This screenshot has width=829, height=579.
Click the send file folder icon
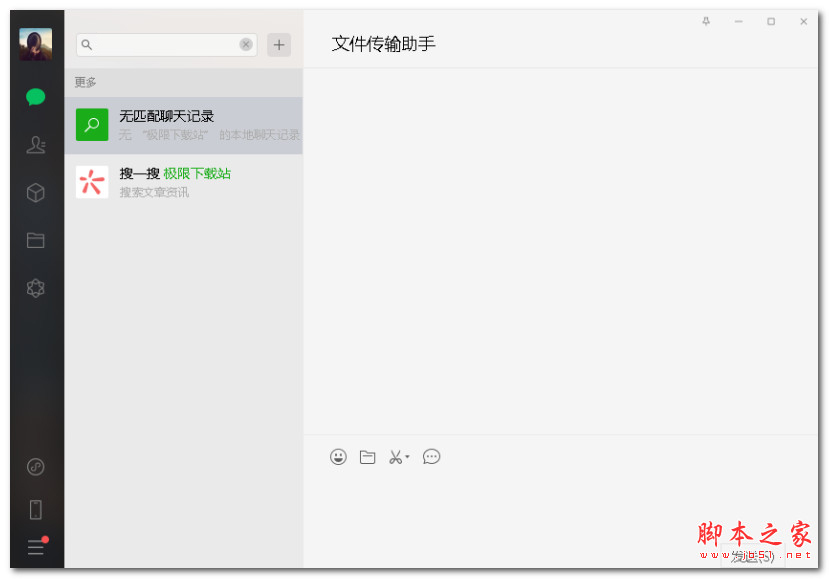(367, 457)
